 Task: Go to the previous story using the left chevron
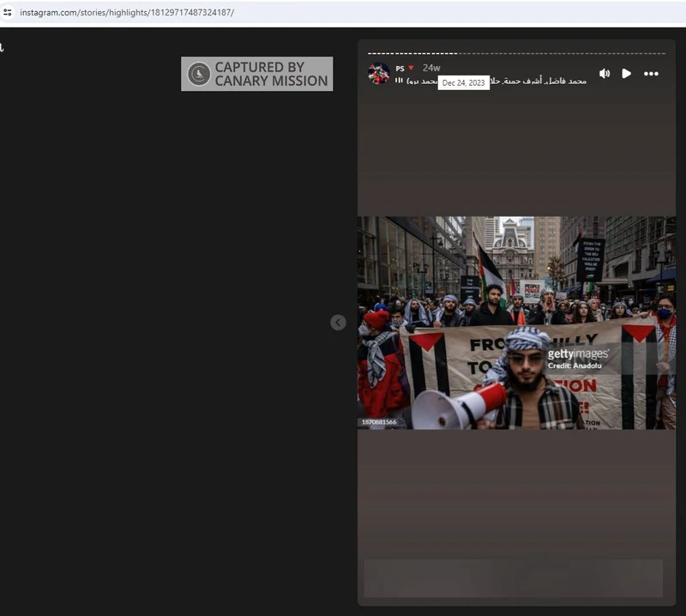coord(339,323)
